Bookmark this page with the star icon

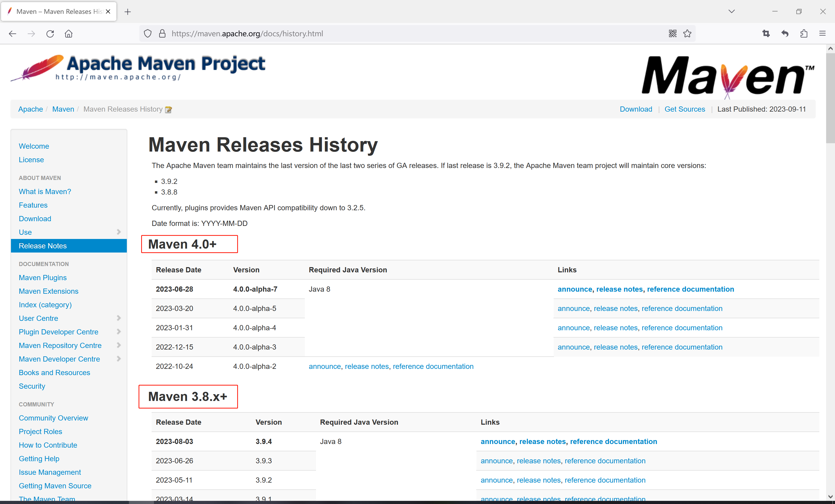pyautogui.click(x=687, y=34)
